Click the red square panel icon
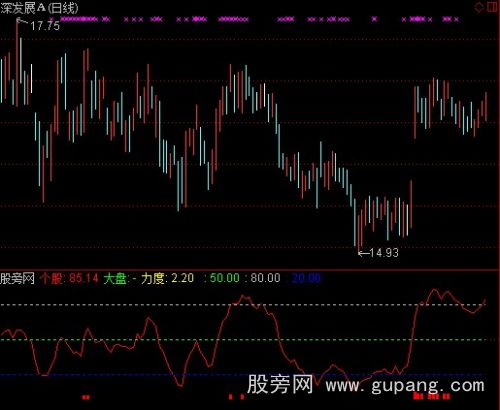Image resolution: width=500 pixels, height=410 pixels. tap(492, 7)
